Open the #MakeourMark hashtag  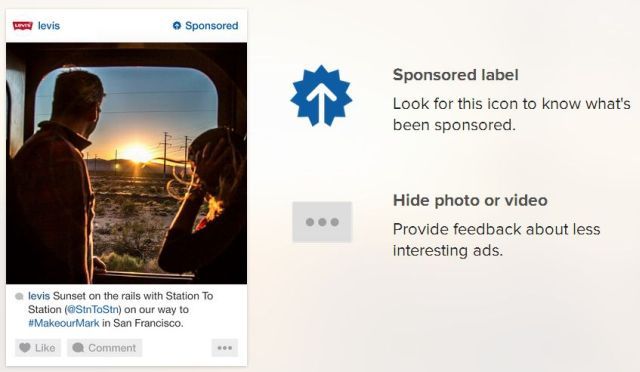64,323
